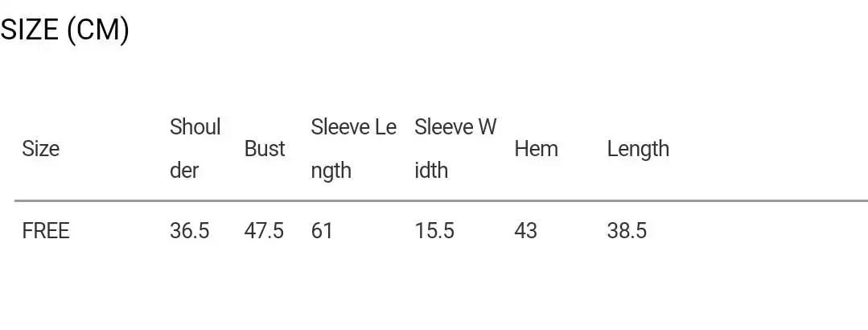This screenshot has height=330, width=868.
Task: Select the 43 hem value
Action: click(525, 231)
